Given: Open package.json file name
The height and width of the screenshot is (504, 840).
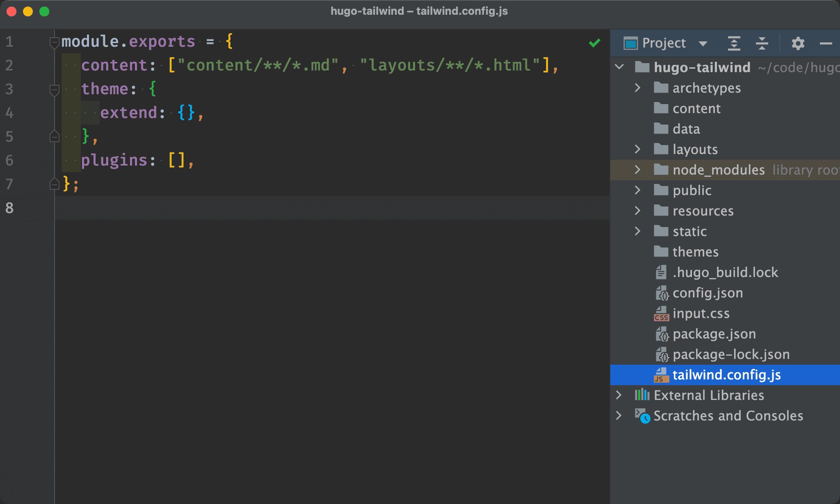Looking at the screenshot, I should point(714,334).
